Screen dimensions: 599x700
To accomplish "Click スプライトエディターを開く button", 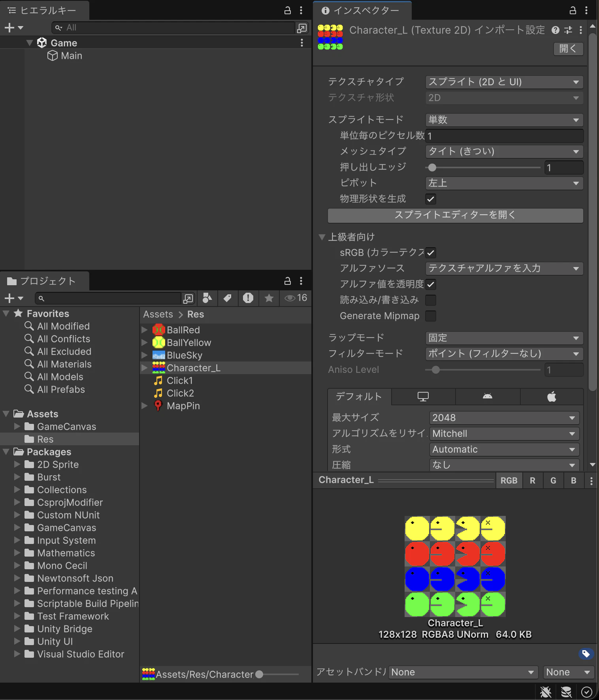I will pos(456,215).
